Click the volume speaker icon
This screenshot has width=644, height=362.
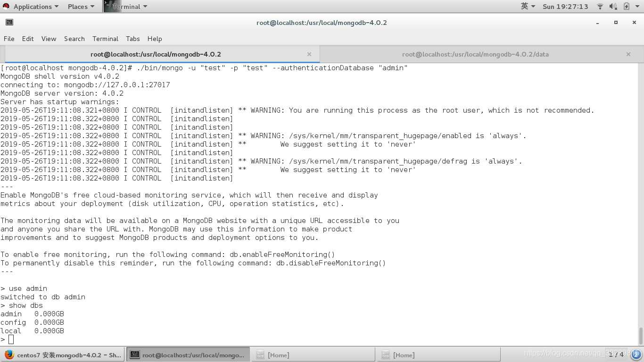613,7
